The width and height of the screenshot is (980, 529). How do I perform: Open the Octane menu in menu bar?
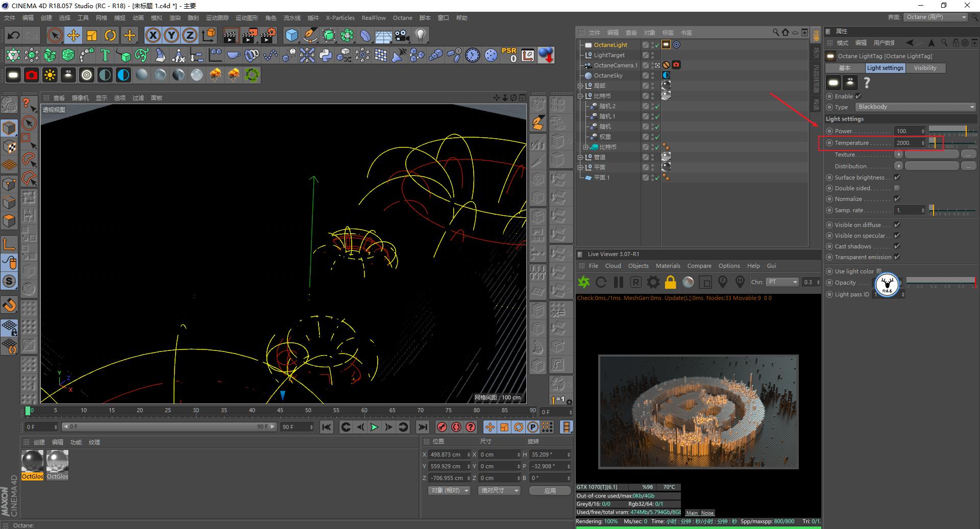[402, 18]
